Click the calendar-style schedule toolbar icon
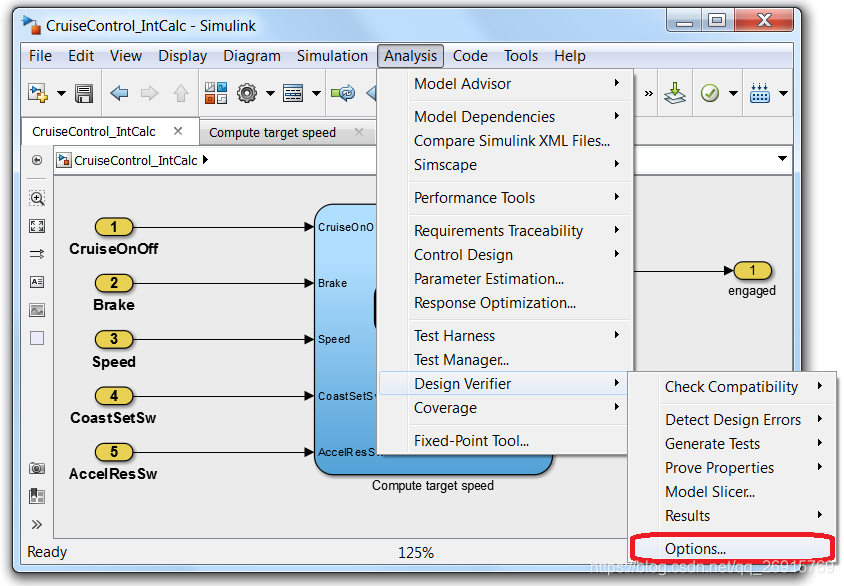Image resolution: width=844 pixels, height=586 pixels. point(759,93)
